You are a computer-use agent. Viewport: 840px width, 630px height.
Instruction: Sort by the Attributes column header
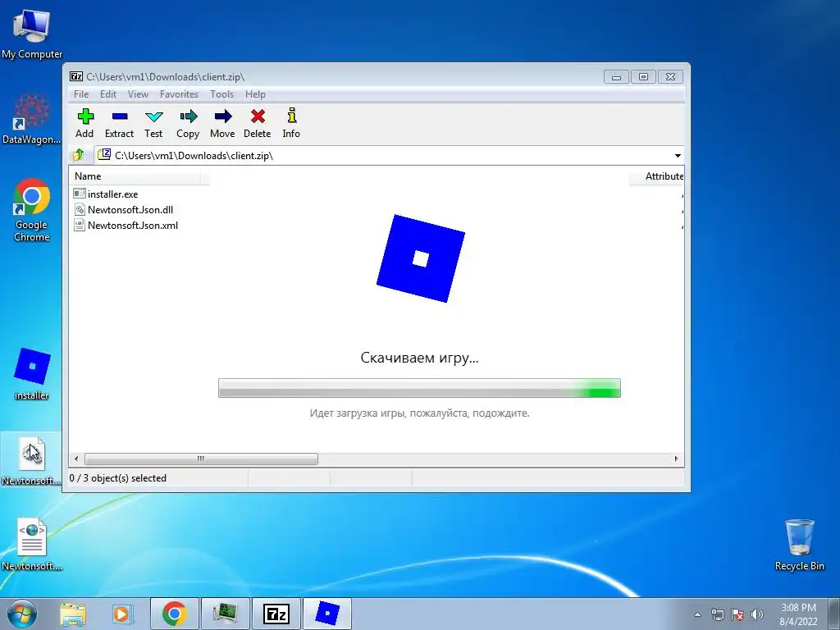[657, 176]
